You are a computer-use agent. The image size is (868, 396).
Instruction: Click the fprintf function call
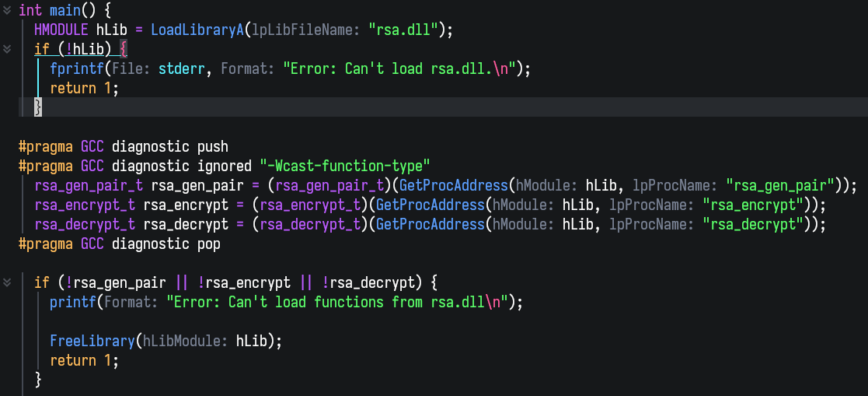tap(76, 68)
